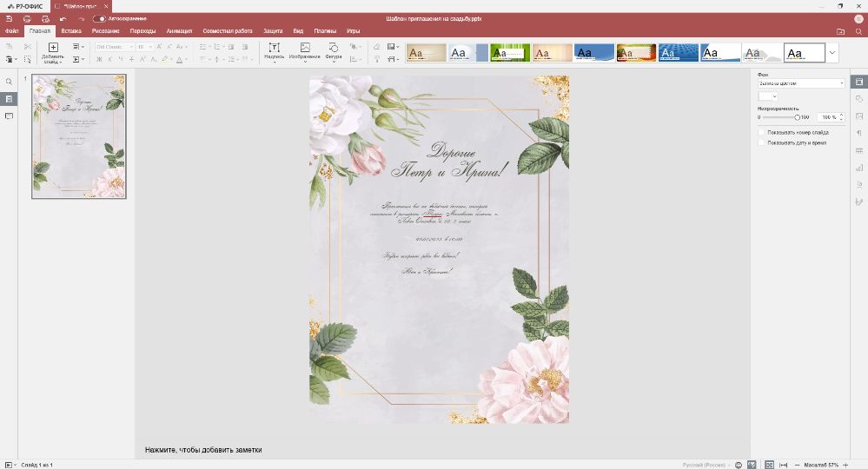Expand the background fill type dropdown

tap(800, 83)
